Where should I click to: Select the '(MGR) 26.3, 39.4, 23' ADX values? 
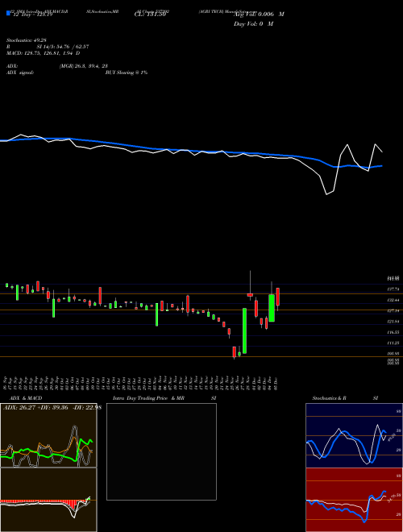[x=84, y=66]
